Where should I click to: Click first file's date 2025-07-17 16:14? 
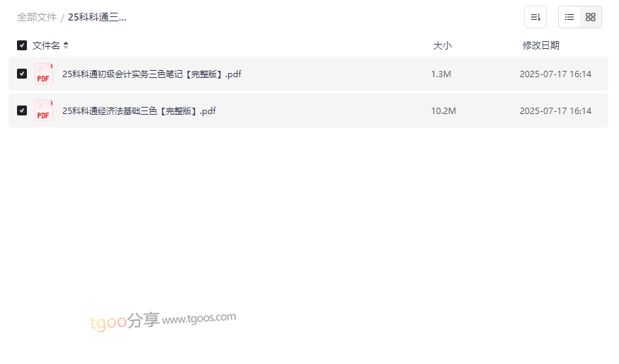tap(555, 74)
